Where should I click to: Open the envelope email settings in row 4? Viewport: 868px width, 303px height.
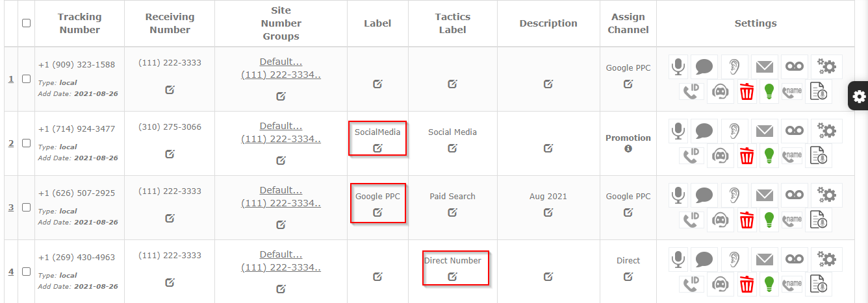(764, 259)
